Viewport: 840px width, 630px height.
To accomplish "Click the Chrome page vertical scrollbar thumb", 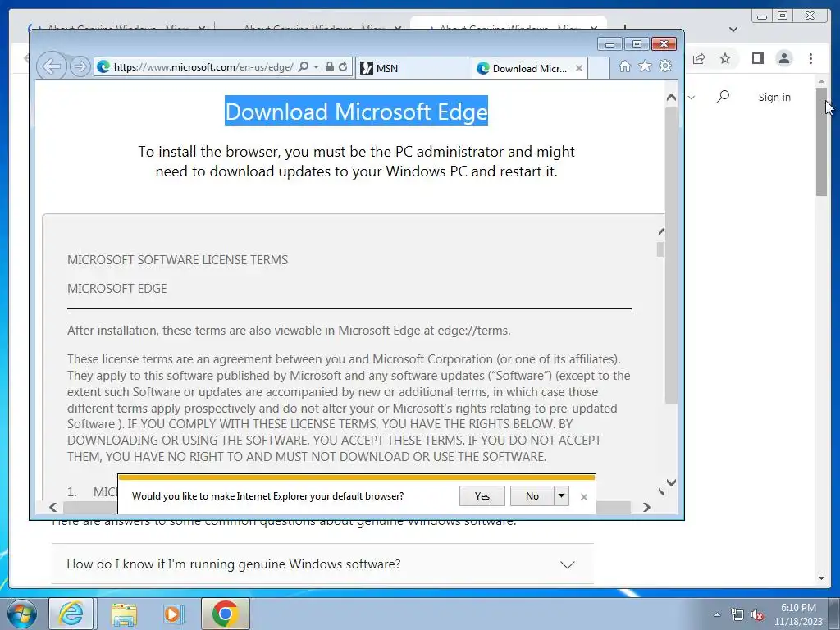I will [x=822, y=142].
